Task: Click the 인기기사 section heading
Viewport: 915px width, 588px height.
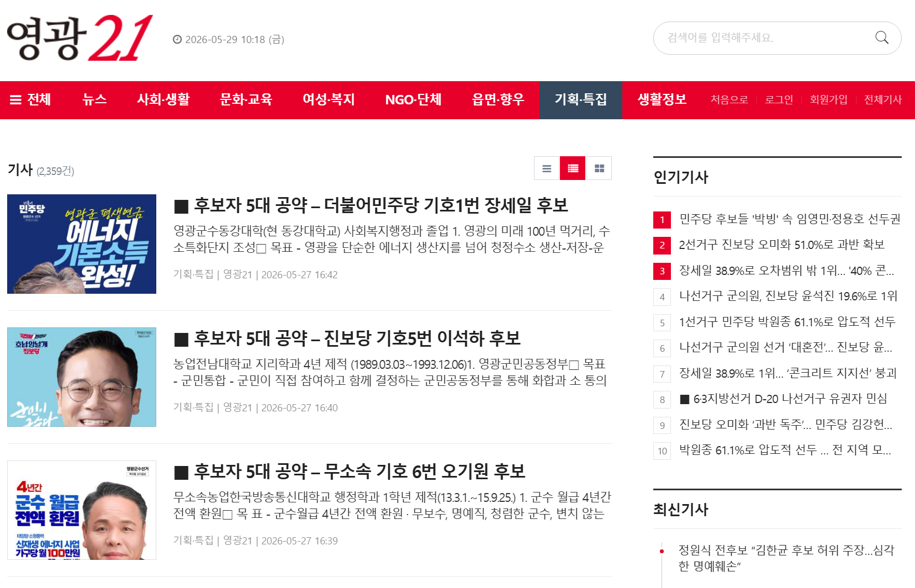Action: (x=681, y=177)
